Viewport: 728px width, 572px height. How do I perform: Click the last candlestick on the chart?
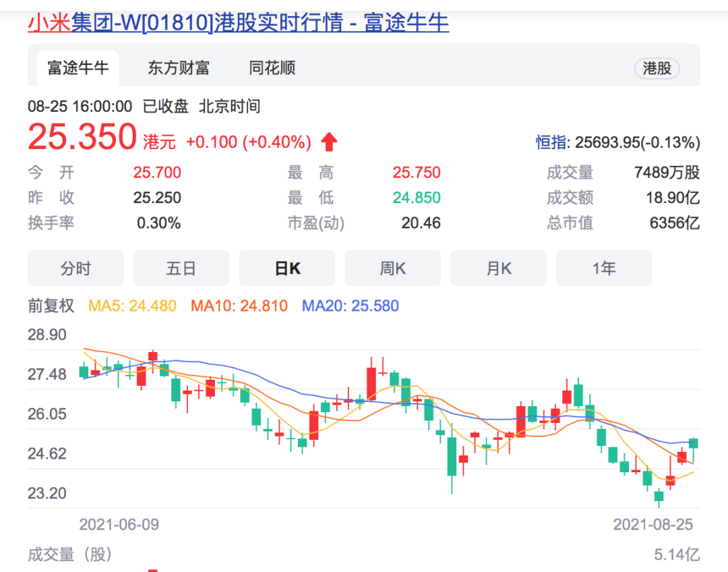pyautogui.click(x=694, y=443)
